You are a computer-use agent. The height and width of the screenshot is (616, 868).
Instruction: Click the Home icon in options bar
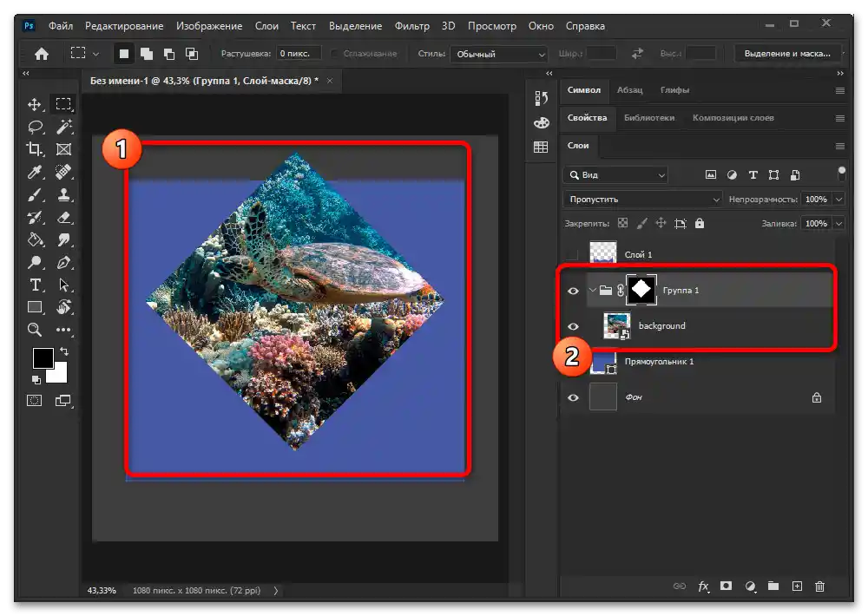pos(42,54)
